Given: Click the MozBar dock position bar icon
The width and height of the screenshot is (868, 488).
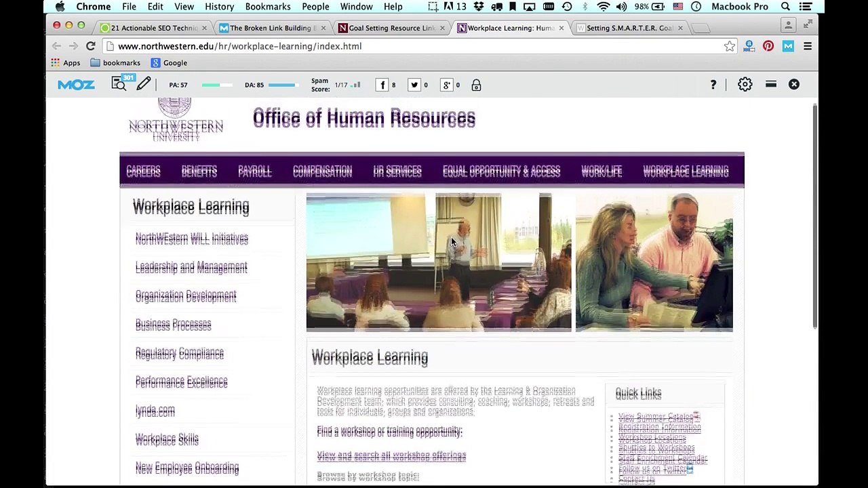Looking at the screenshot, I should pos(771,84).
